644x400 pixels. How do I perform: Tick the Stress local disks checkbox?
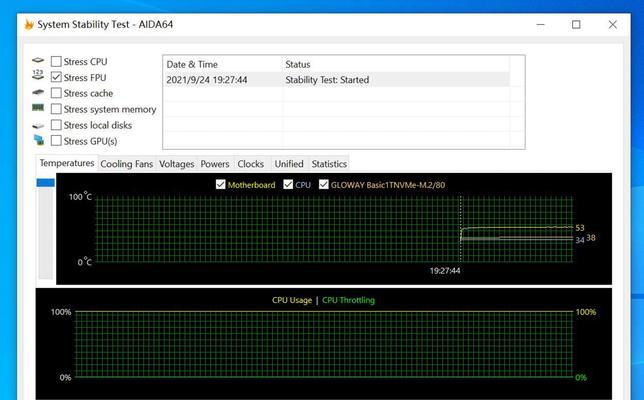click(x=56, y=125)
